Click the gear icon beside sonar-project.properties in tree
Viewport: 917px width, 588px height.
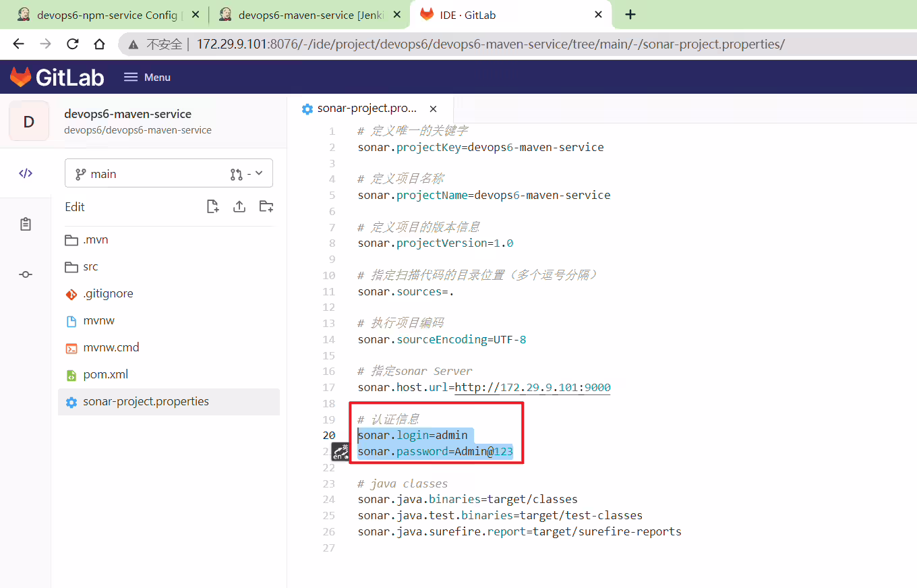(x=71, y=402)
